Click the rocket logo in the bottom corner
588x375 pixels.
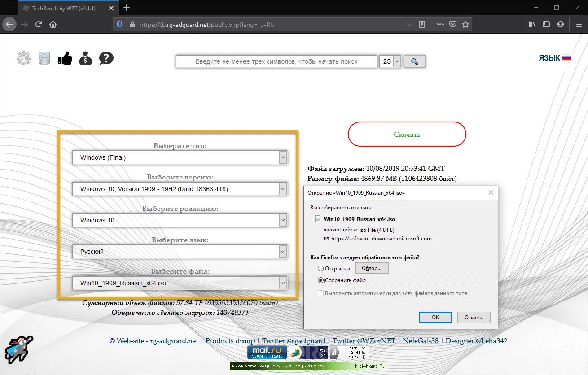click(x=19, y=349)
